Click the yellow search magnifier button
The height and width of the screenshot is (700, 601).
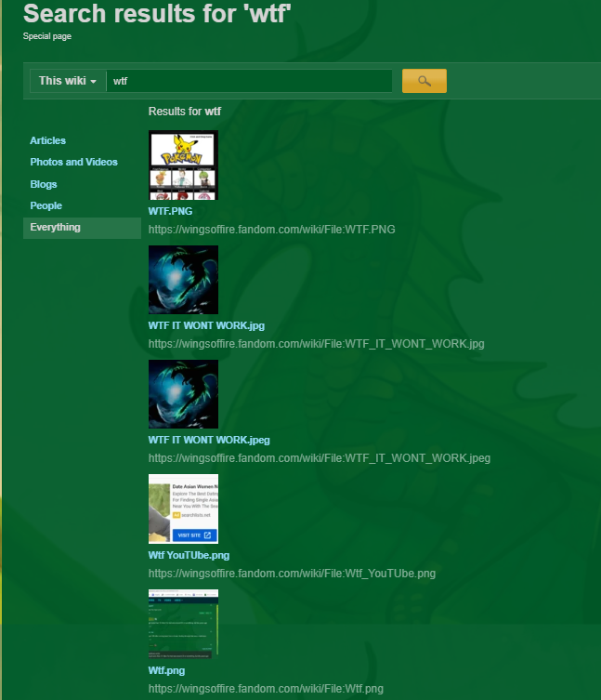[x=425, y=81]
